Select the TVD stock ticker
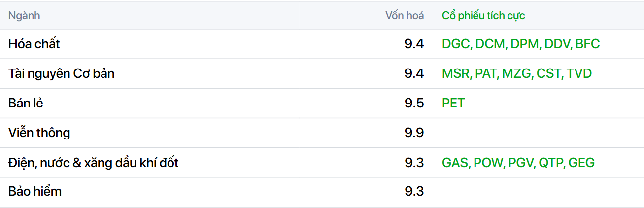This screenshot has height=208, width=644. [579, 73]
